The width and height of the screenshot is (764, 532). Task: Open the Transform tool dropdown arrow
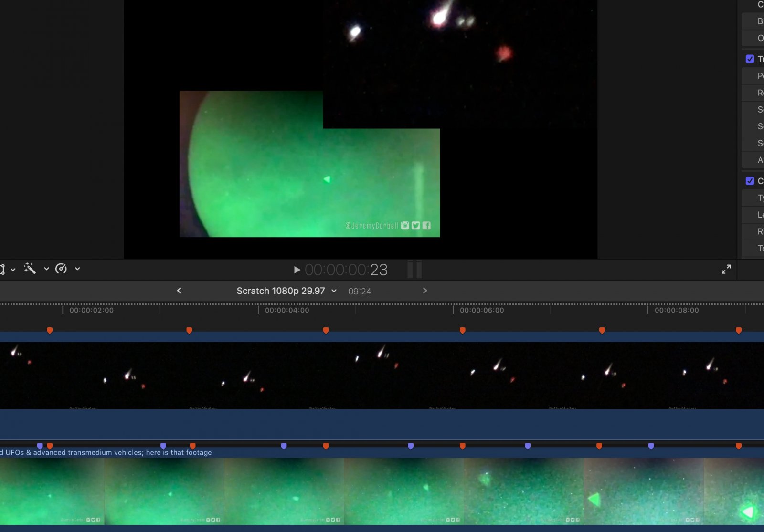tap(13, 270)
